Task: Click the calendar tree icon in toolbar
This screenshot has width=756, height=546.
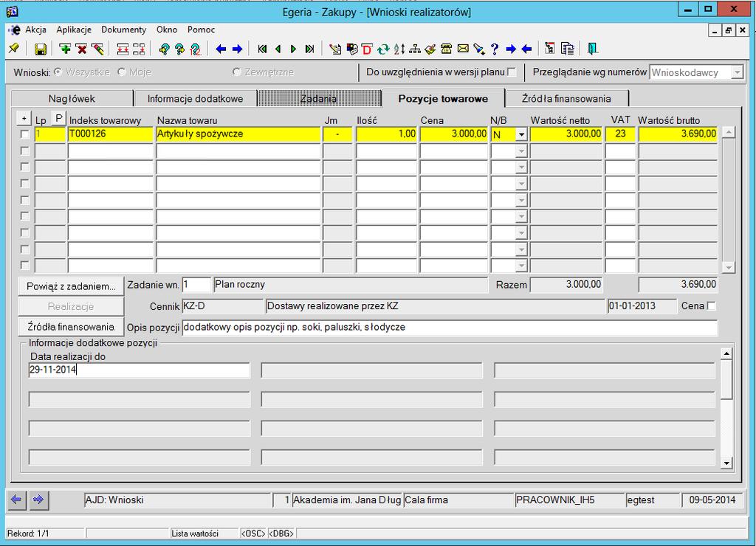Action: click(549, 49)
